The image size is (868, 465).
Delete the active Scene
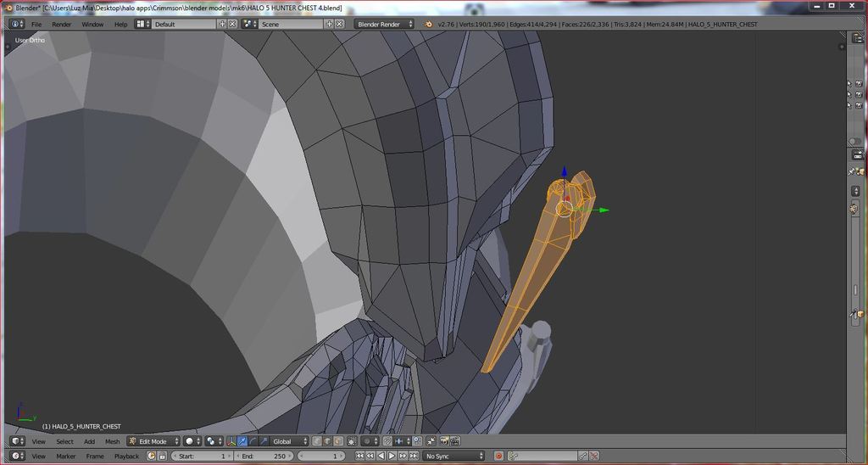(x=339, y=24)
